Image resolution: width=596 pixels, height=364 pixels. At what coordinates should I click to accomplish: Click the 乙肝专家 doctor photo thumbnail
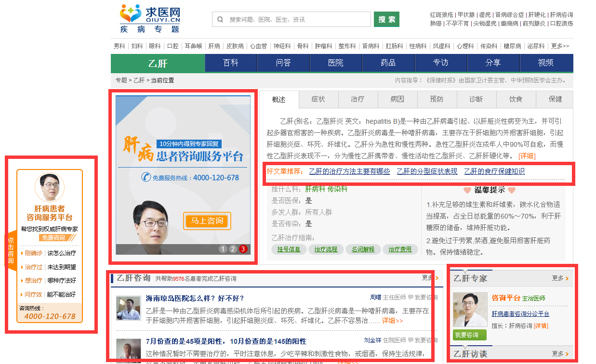[470, 310]
